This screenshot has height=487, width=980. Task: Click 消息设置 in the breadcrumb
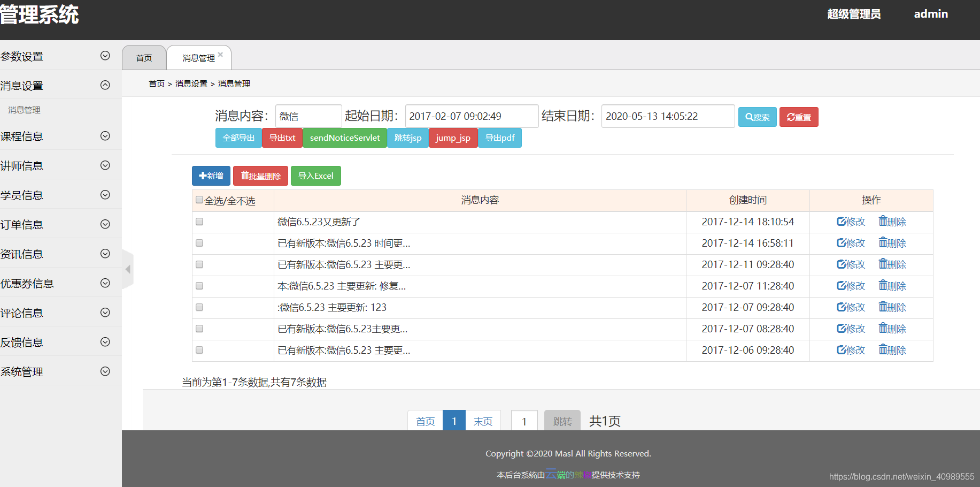[191, 84]
